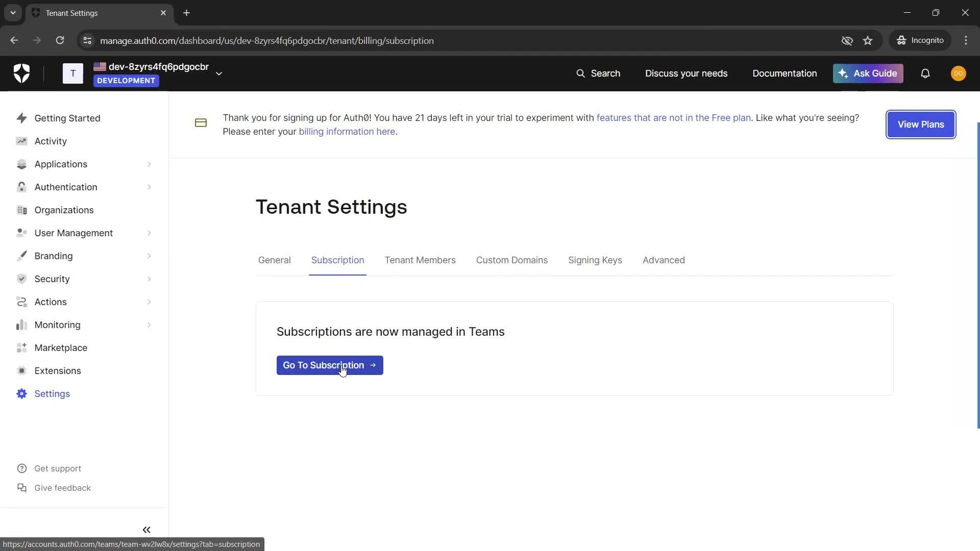Click the Branding brush icon
980x551 pixels.
[x=21, y=256]
